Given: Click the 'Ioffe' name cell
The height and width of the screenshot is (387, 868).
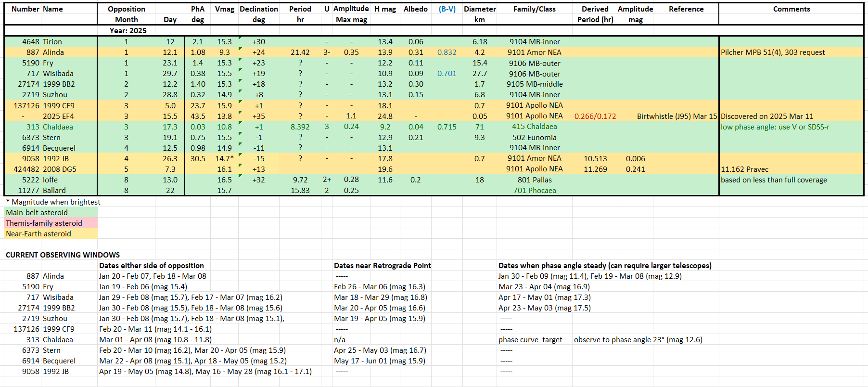Looking at the screenshot, I should pos(50,180).
